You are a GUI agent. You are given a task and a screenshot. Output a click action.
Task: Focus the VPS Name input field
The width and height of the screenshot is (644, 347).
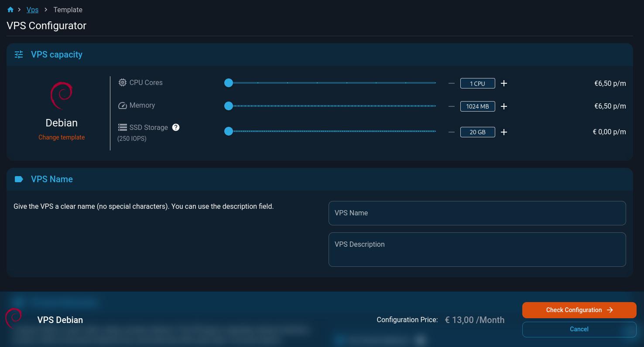(477, 213)
